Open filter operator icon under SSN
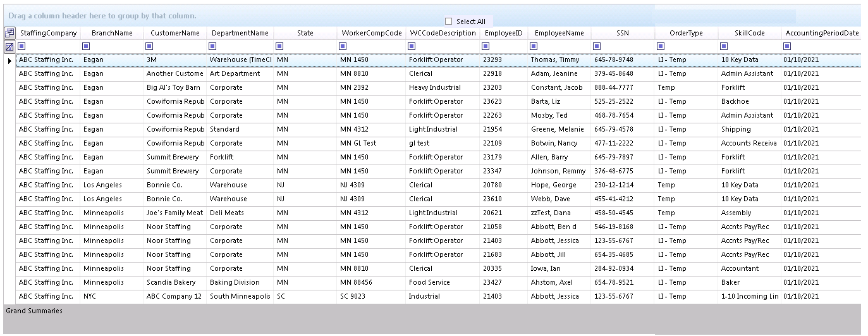Screen dimensions: 868x336 [x=597, y=46]
